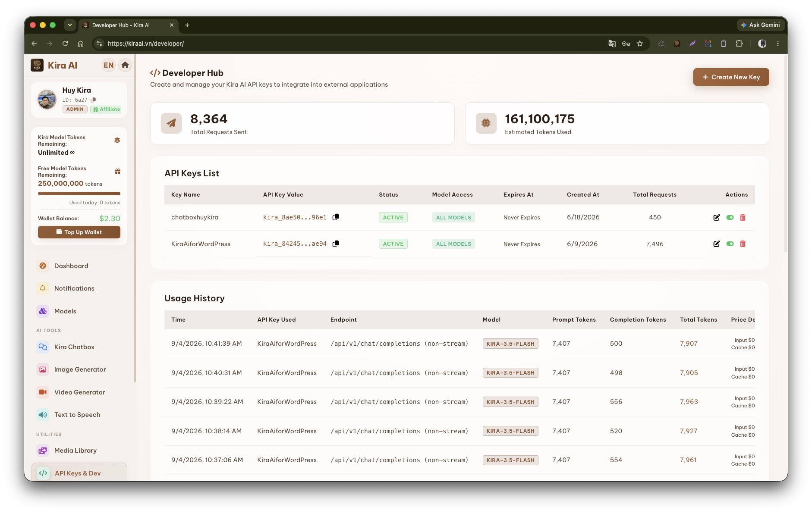The width and height of the screenshot is (812, 513).
Task: Click the ADMIN badge
Action: click(75, 109)
